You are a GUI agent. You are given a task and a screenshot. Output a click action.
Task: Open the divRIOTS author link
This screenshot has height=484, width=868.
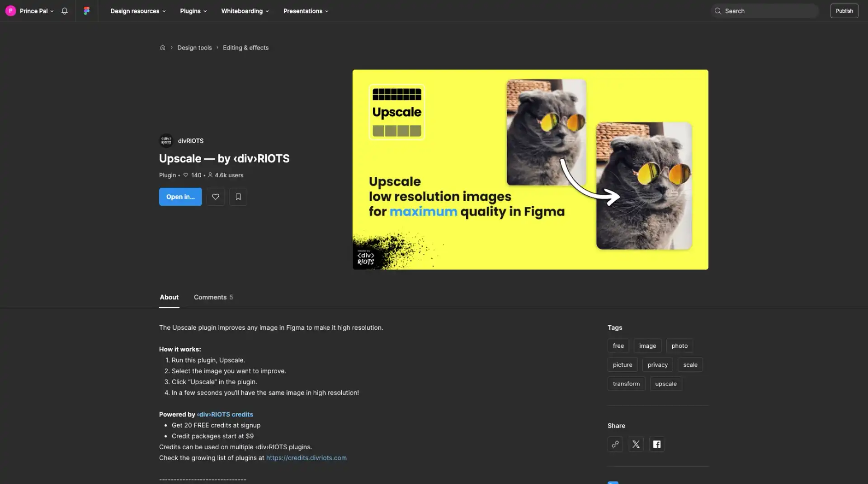[190, 141]
